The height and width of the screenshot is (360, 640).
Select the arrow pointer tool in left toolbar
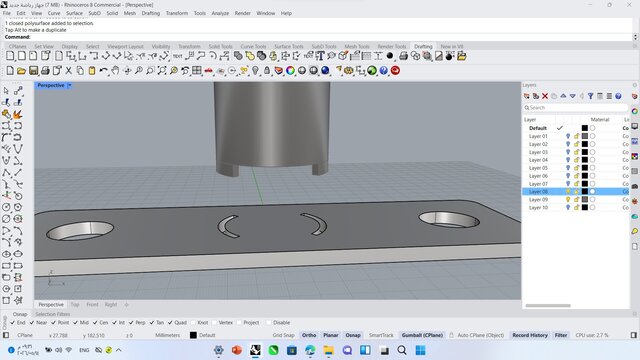[6, 91]
